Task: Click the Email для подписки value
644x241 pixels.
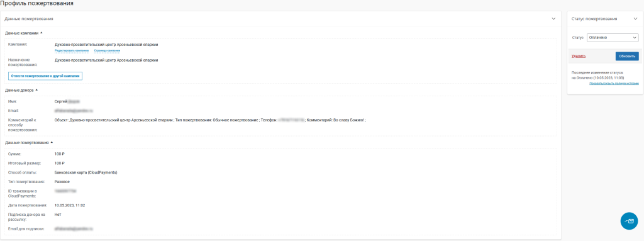Action: tap(74, 228)
